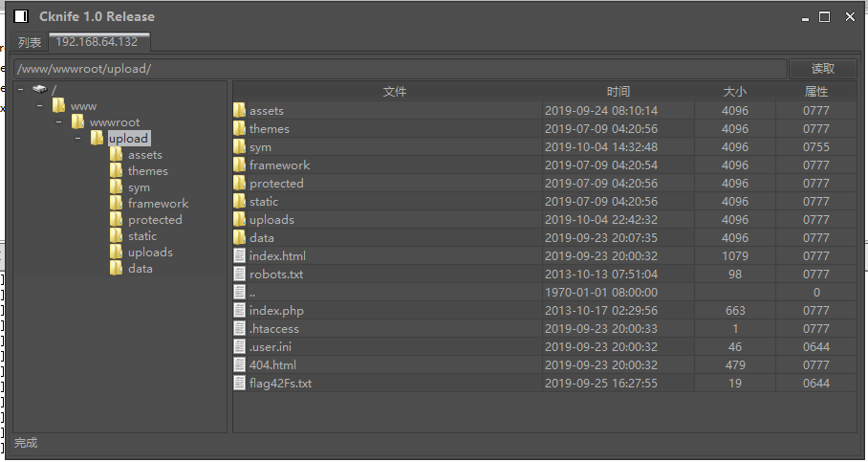Maximize the Cknife window

pos(824,16)
